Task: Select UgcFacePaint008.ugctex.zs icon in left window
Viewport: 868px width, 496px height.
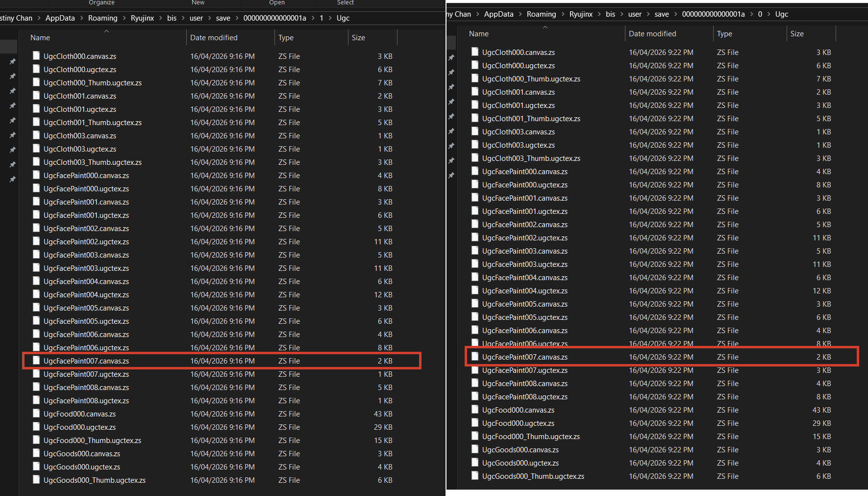Action: [36, 400]
